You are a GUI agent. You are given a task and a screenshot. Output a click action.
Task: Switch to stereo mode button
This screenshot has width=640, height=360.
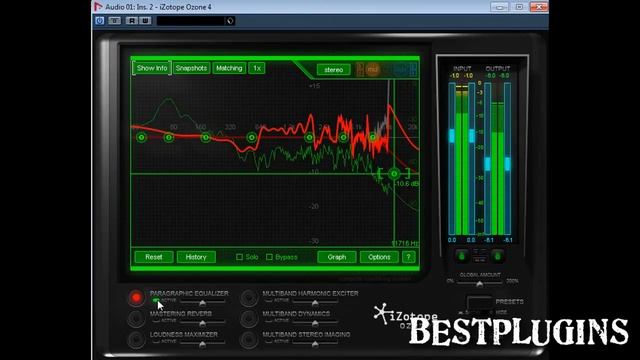pos(333,70)
